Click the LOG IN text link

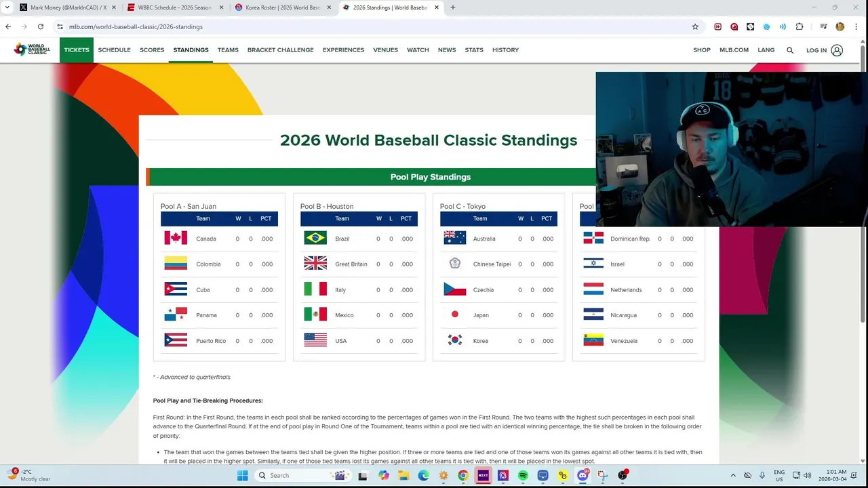(x=816, y=50)
